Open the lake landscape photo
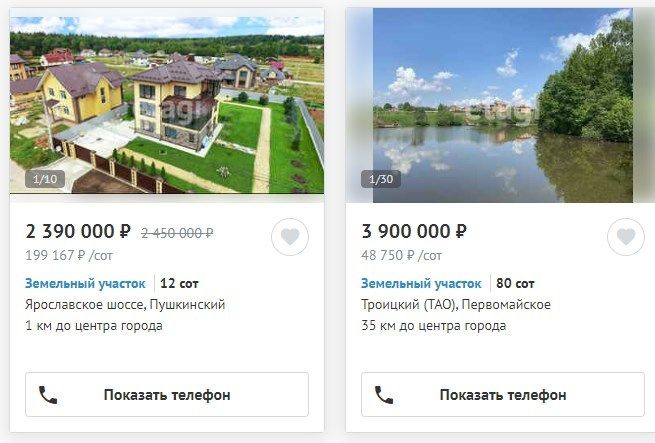 tap(503, 105)
